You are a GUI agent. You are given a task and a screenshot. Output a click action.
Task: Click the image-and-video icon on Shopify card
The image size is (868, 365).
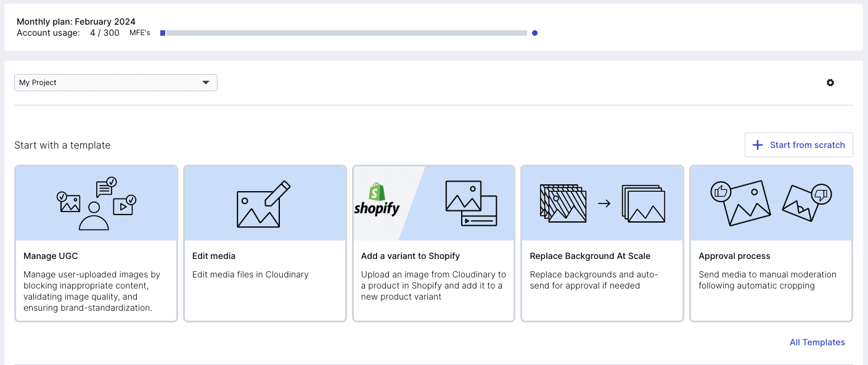click(x=471, y=205)
